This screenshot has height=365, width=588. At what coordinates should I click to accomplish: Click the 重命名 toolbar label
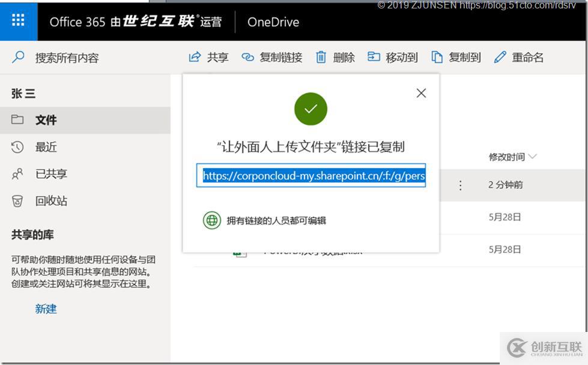point(527,58)
